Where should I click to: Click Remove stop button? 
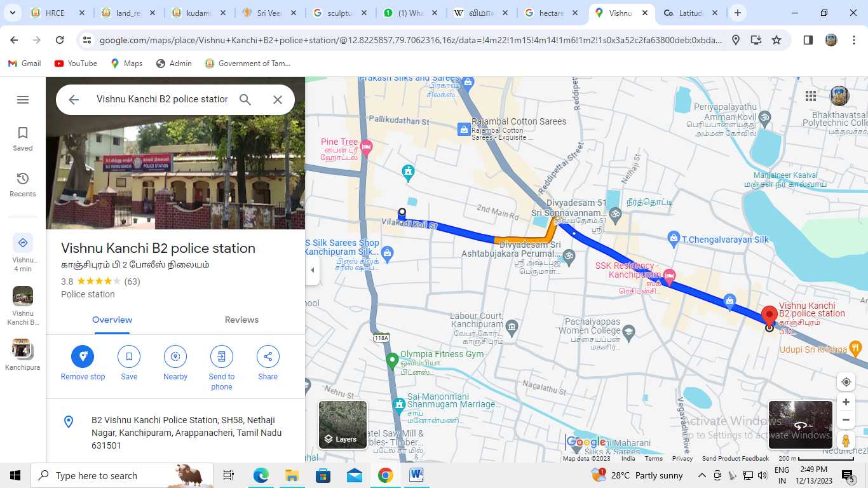click(x=83, y=356)
